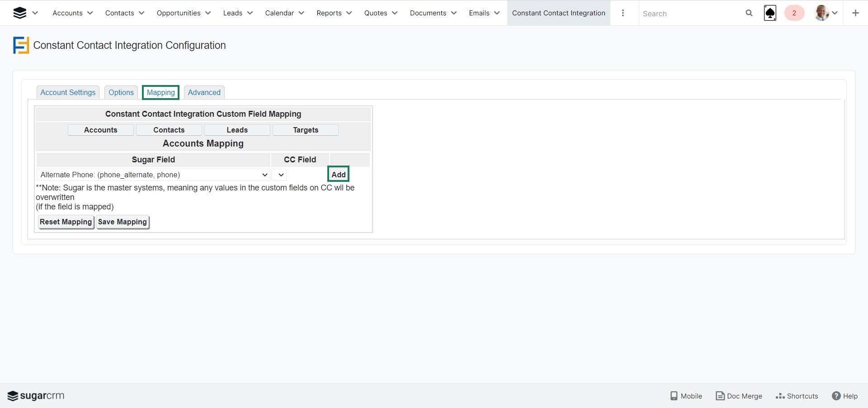Focus the Search input field
This screenshot has height=408, width=868.
(x=689, y=14)
